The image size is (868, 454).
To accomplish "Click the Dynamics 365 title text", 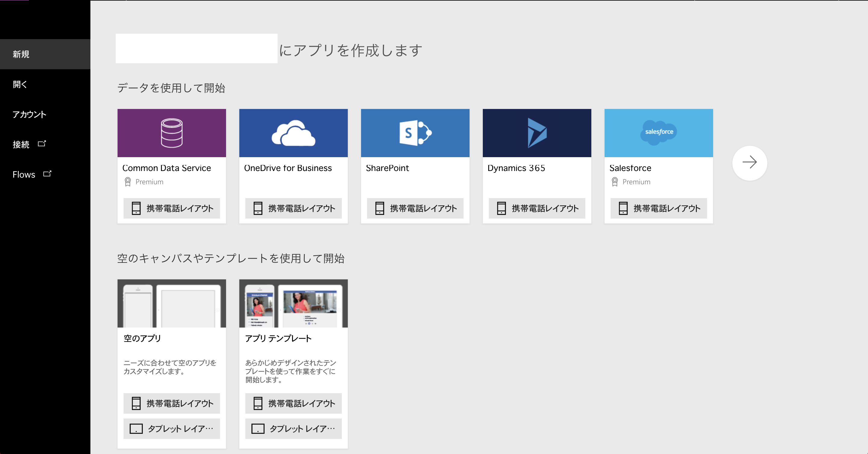I will click(x=516, y=168).
